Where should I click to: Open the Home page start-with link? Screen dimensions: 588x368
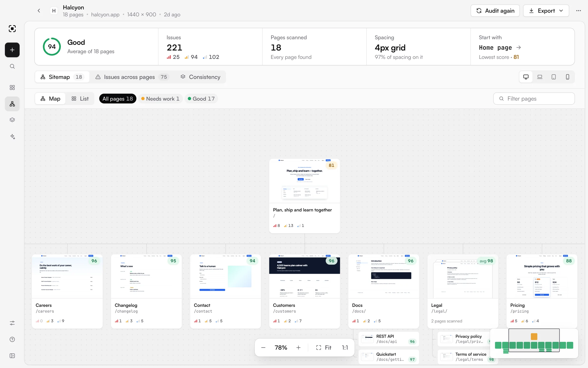[x=500, y=48]
